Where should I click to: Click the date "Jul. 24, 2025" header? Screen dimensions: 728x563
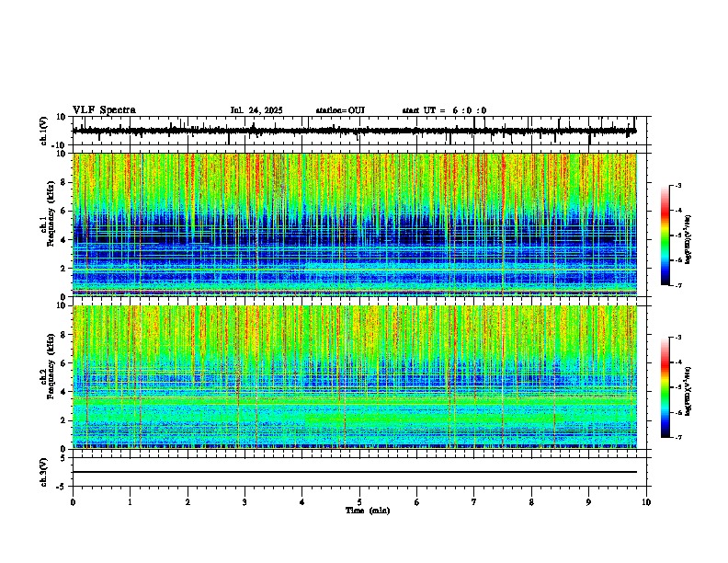256,110
